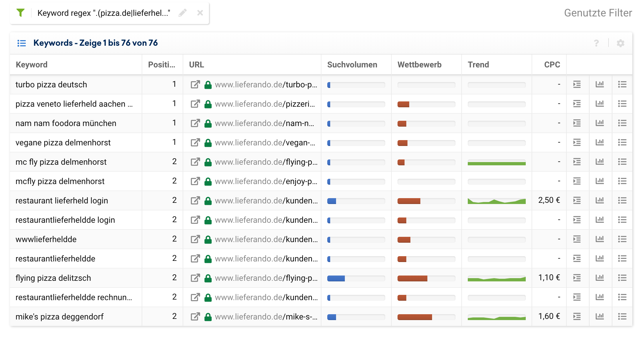Click Keyword regex filter label
The image size is (644, 340).
tap(104, 13)
